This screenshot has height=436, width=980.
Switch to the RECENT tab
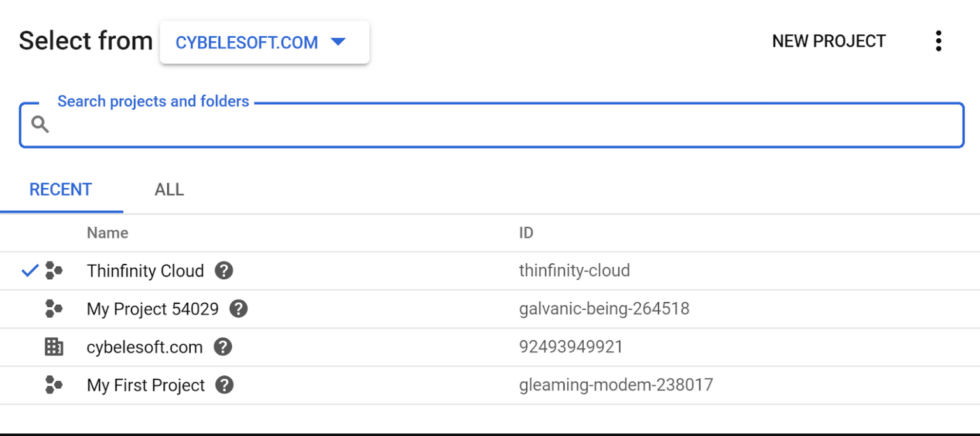point(61,189)
